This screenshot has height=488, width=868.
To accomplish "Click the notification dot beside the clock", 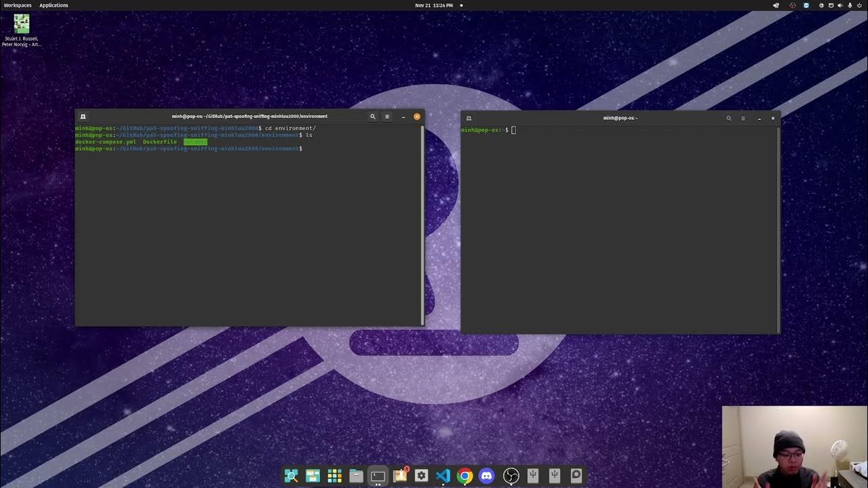I will pyautogui.click(x=461, y=5).
